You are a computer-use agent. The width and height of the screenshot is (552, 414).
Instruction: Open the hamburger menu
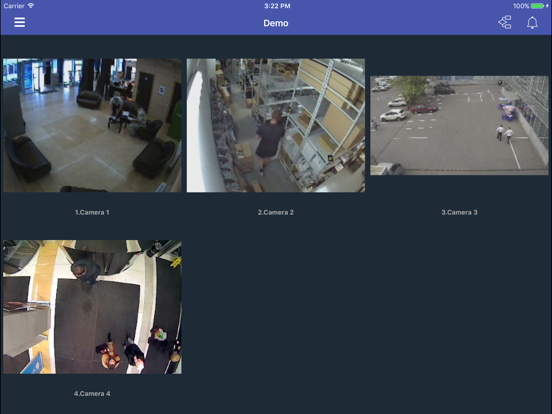(19, 22)
